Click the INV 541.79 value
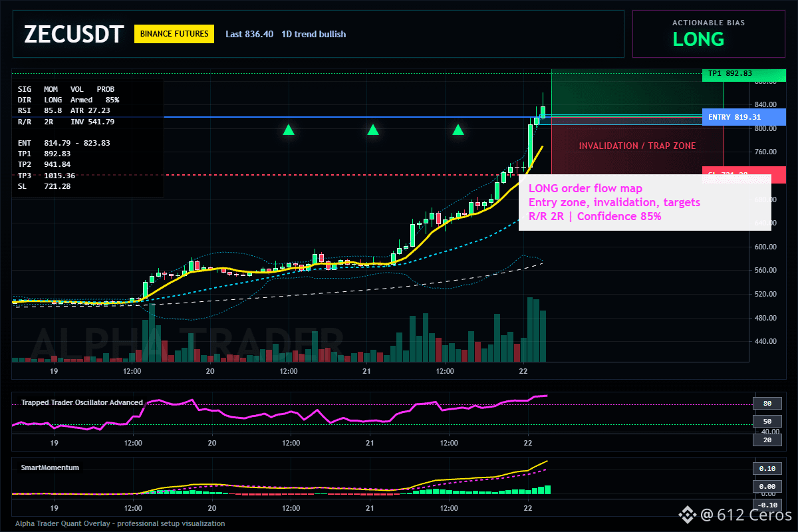 92,122
